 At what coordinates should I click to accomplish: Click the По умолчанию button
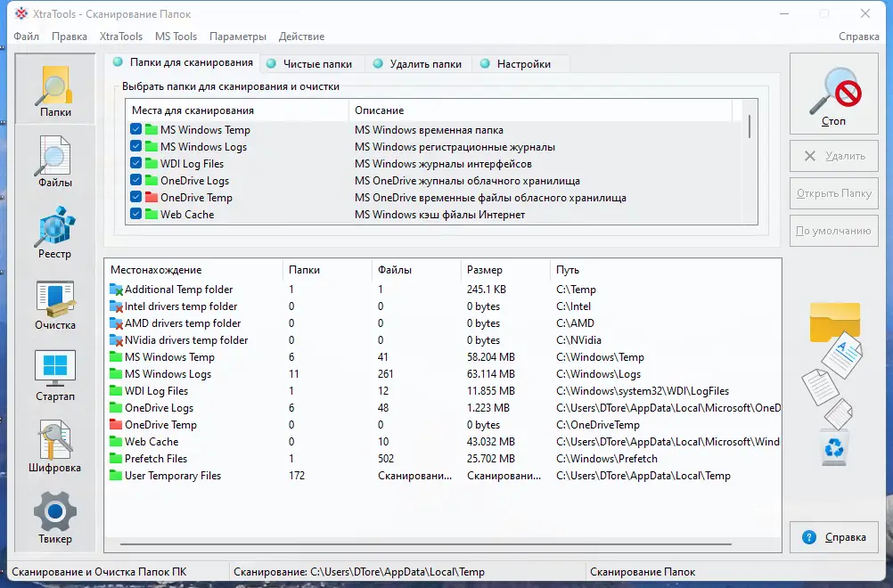point(833,231)
